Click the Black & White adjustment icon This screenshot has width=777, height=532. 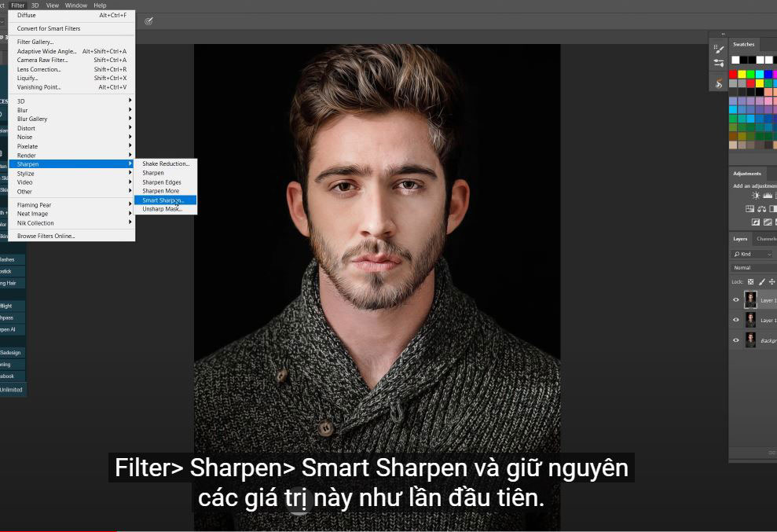(773, 209)
